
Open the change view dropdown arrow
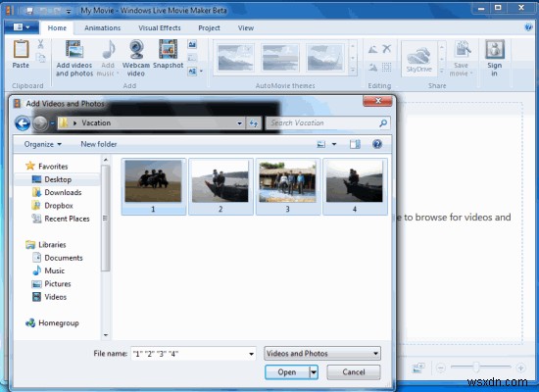pyautogui.click(x=334, y=144)
